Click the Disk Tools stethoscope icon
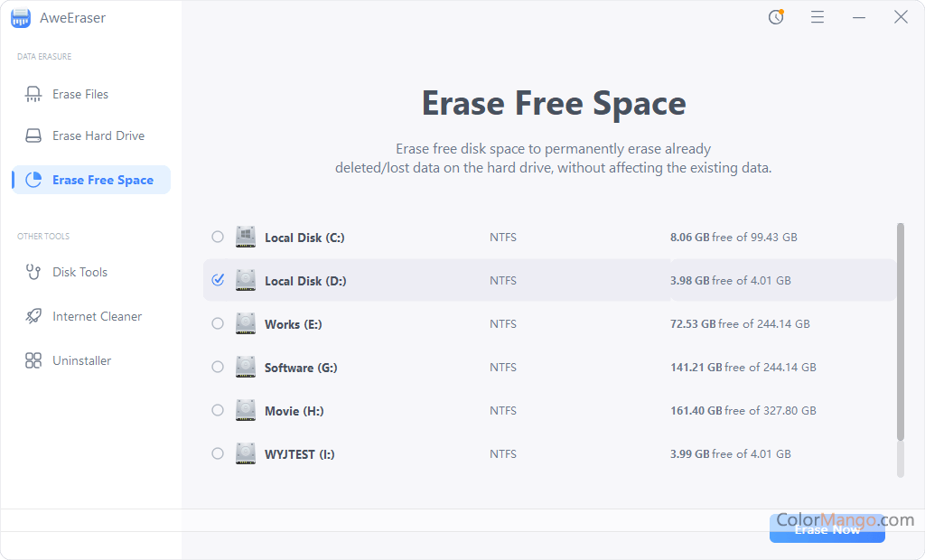This screenshot has width=925, height=560. point(33,272)
